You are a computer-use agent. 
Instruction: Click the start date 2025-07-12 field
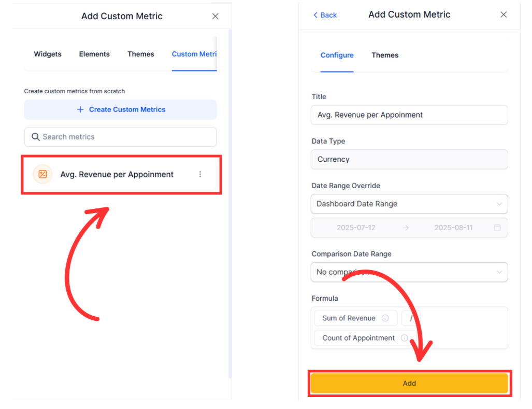click(356, 228)
